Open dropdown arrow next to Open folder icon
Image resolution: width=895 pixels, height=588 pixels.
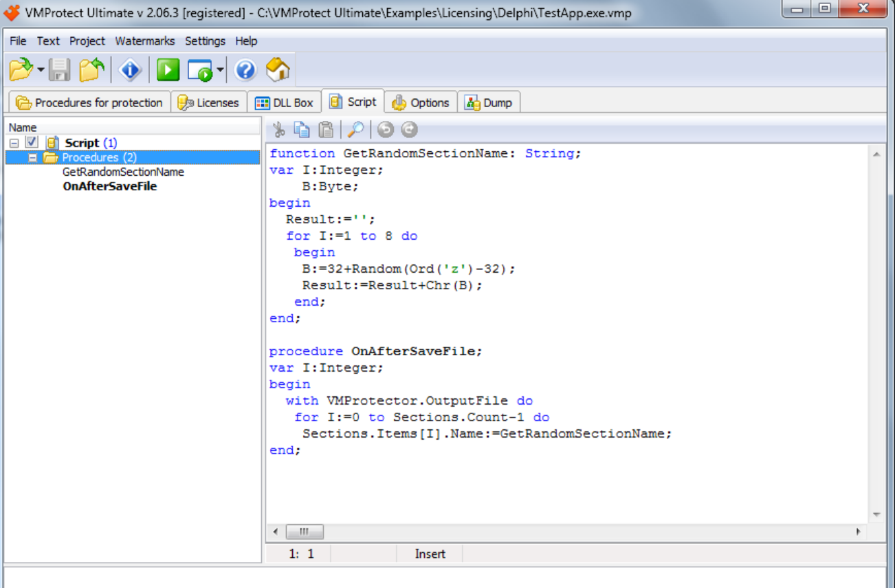(x=41, y=70)
